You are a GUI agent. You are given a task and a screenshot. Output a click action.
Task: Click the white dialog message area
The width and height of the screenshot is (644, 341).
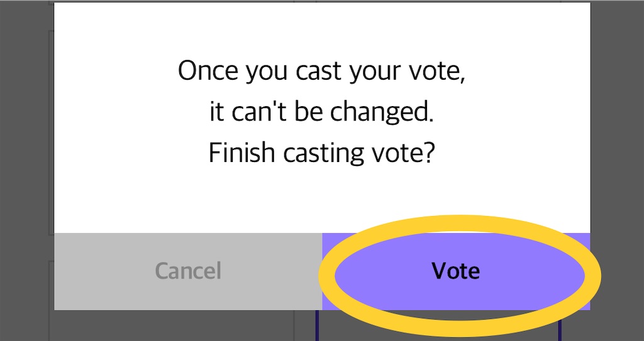point(322,195)
